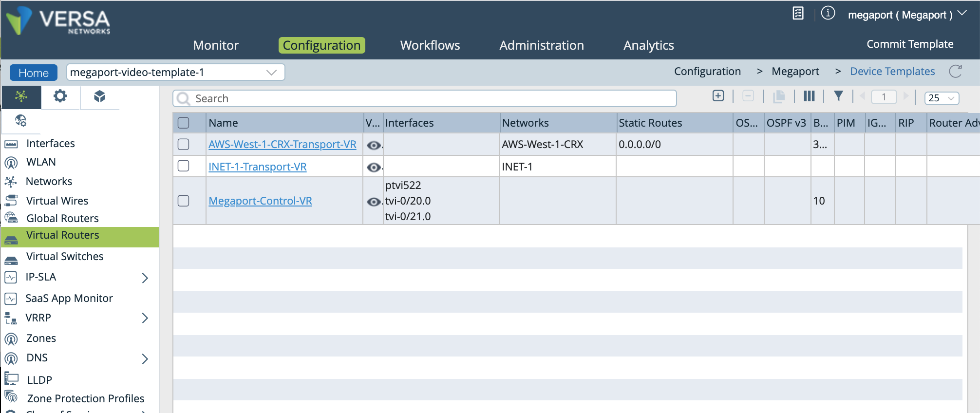Check the Megaport-Control-VR row checkbox
The image size is (980, 413).
pos(184,201)
